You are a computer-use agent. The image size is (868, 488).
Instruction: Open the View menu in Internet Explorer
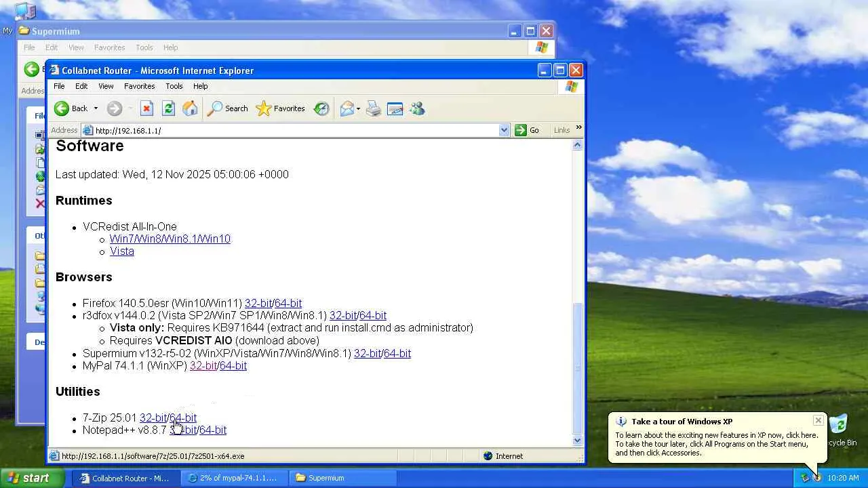pyautogui.click(x=106, y=86)
